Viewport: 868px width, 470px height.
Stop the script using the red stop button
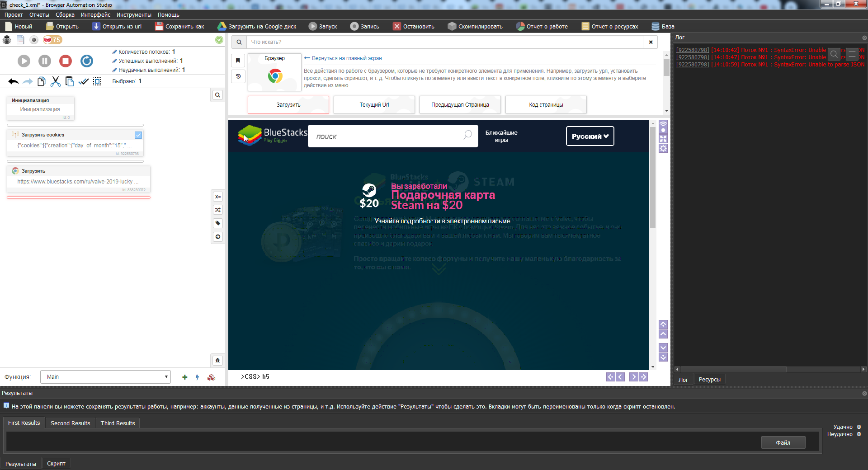pos(66,61)
